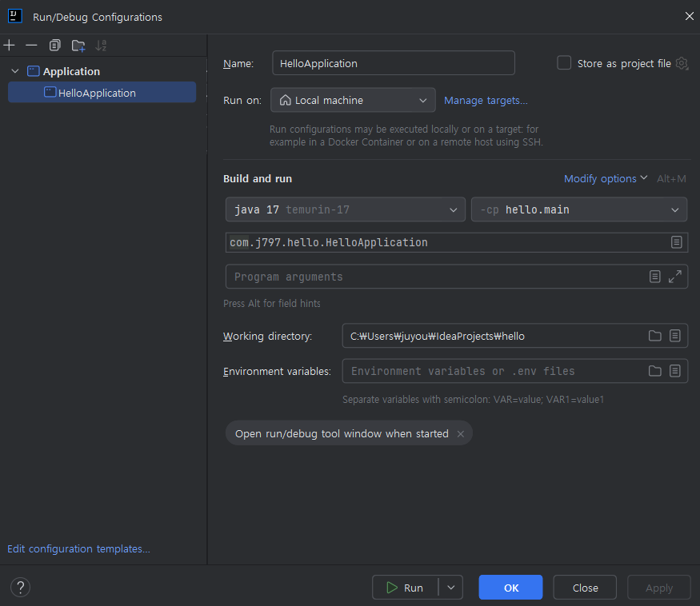Expand the Program arguments field
This screenshot has width=700, height=606.
(675, 277)
